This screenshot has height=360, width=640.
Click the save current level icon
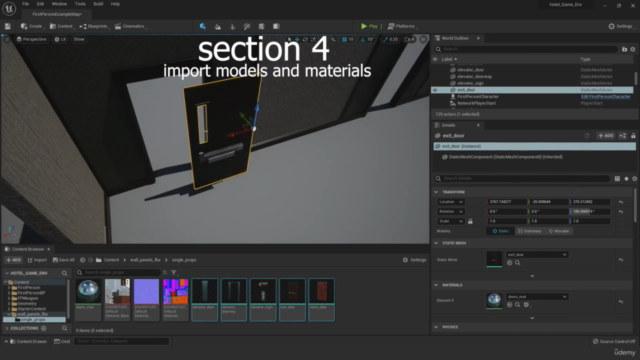tap(7, 26)
